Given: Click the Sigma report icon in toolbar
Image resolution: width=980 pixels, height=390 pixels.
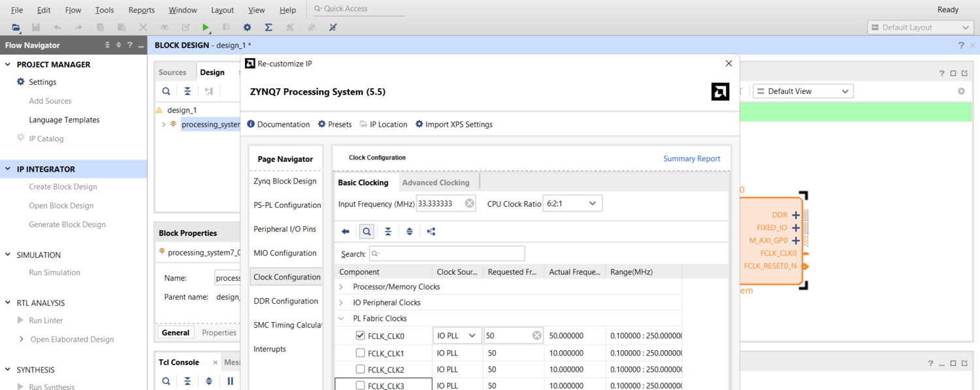Looking at the screenshot, I should point(269,27).
